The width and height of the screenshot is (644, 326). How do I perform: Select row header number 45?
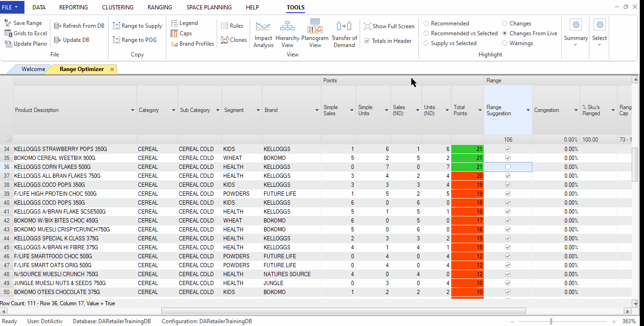7,247
